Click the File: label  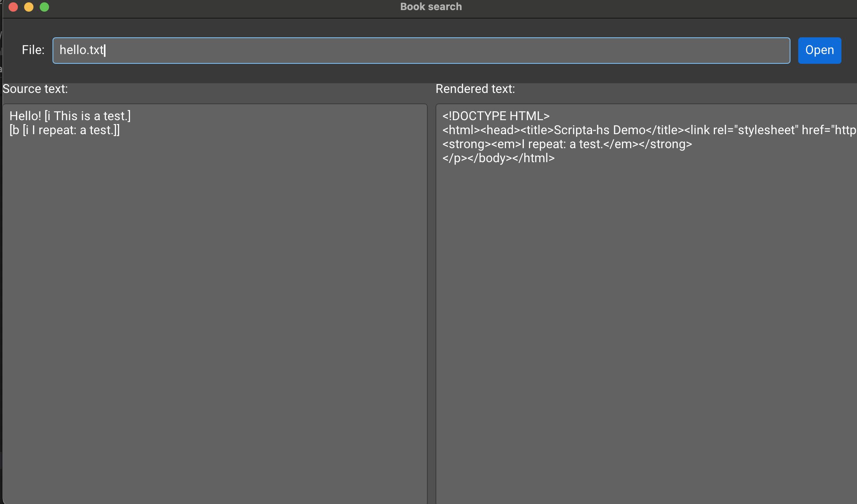pos(33,50)
